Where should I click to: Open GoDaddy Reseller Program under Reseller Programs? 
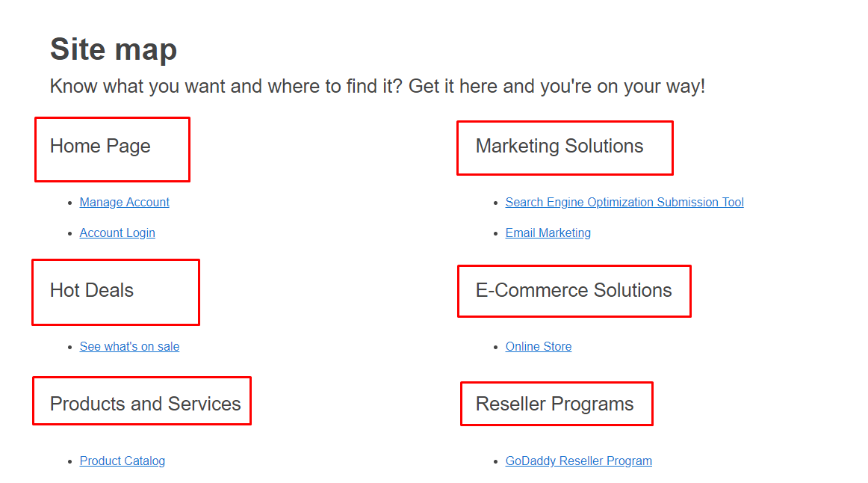[x=578, y=461]
